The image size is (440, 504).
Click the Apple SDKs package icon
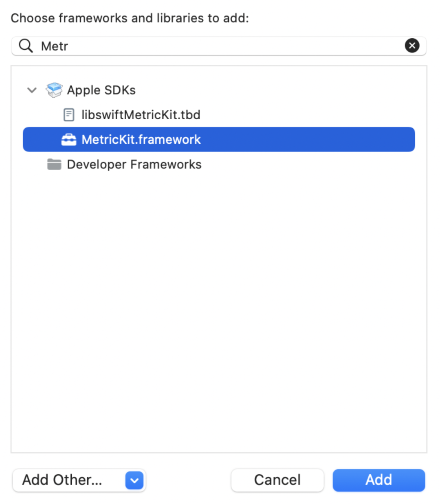tap(54, 90)
